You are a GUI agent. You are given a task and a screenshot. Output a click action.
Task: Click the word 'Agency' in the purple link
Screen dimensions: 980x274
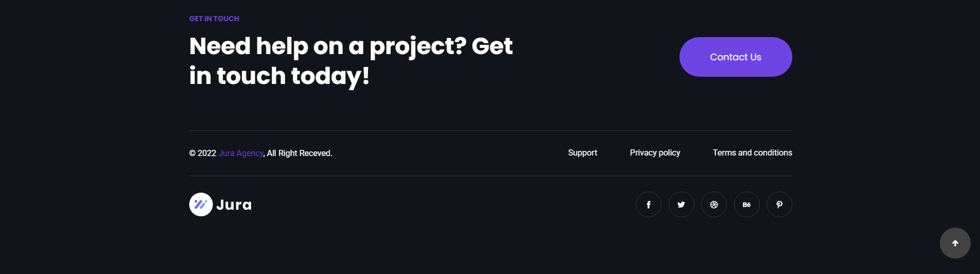click(x=250, y=153)
